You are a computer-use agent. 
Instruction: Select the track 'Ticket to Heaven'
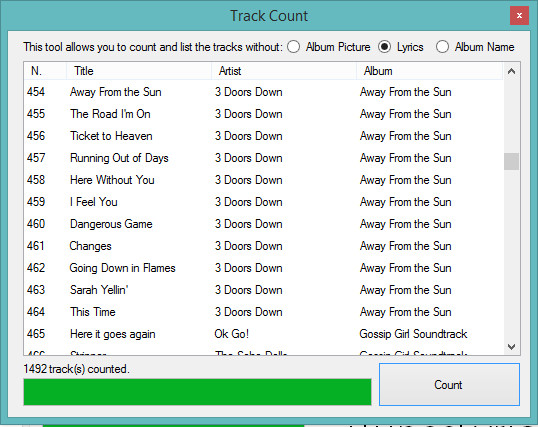[111, 136]
